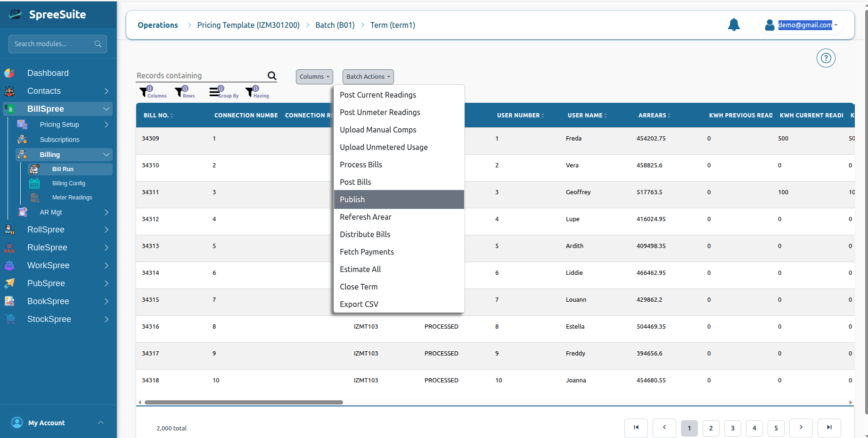Screen dimensions: 868x438
Task: Select Post Current Readings from menu
Action: click(x=399, y=95)
